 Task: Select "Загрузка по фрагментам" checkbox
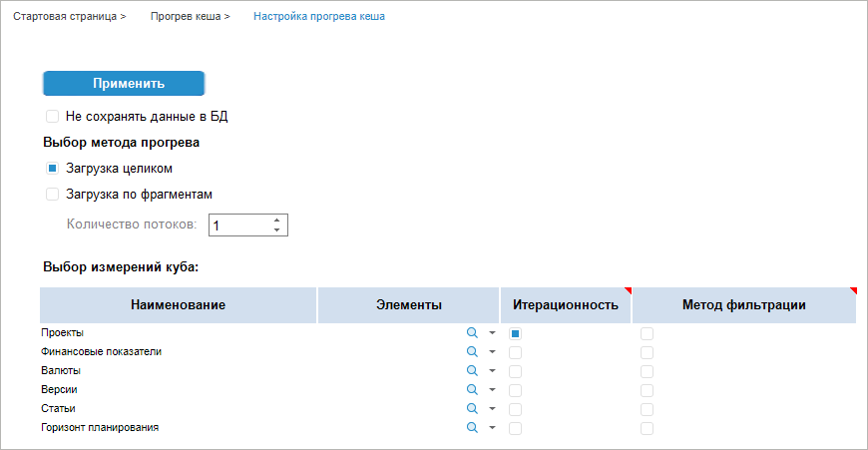52,194
